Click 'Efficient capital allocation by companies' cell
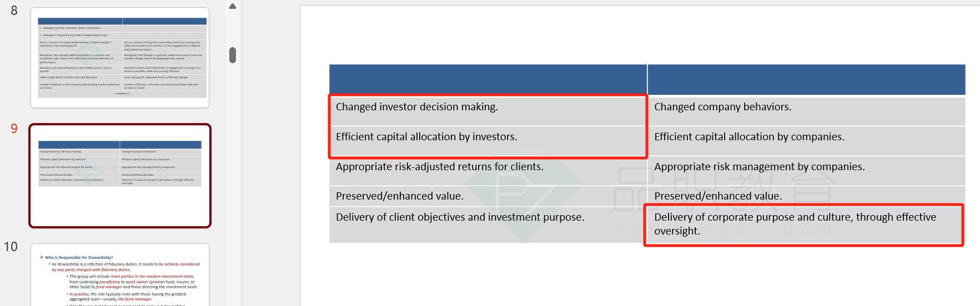980x306 pixels. (x=806, y=141)
